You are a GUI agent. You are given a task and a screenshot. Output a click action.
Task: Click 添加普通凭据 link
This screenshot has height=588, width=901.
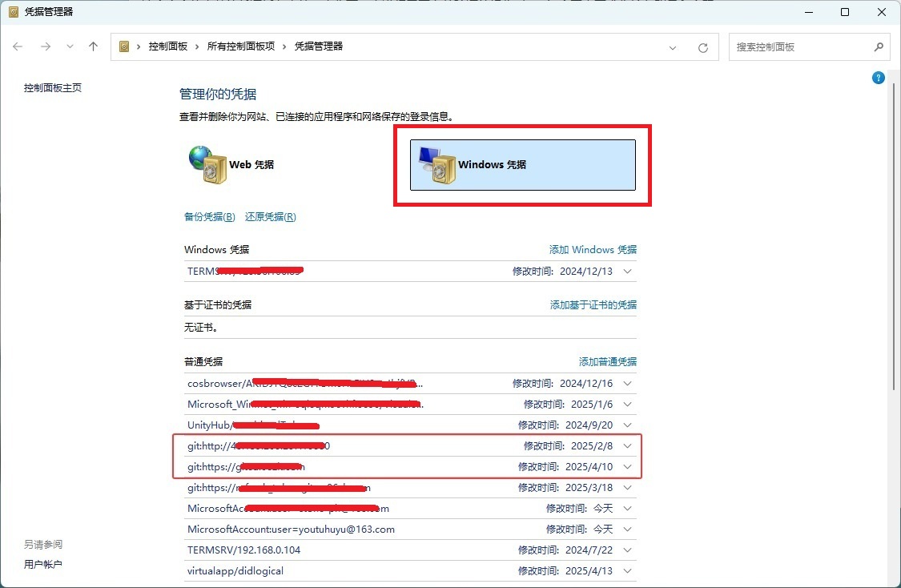point(607,361)
